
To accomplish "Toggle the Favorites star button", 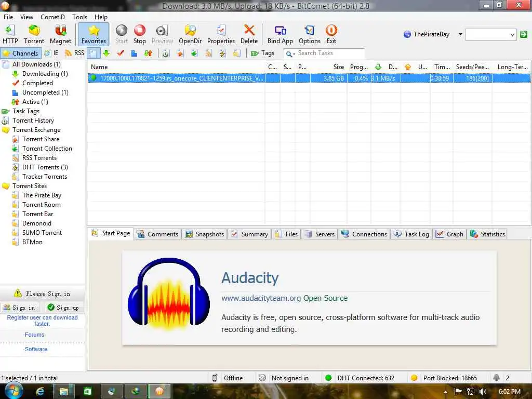I will [x=94, y=34].
